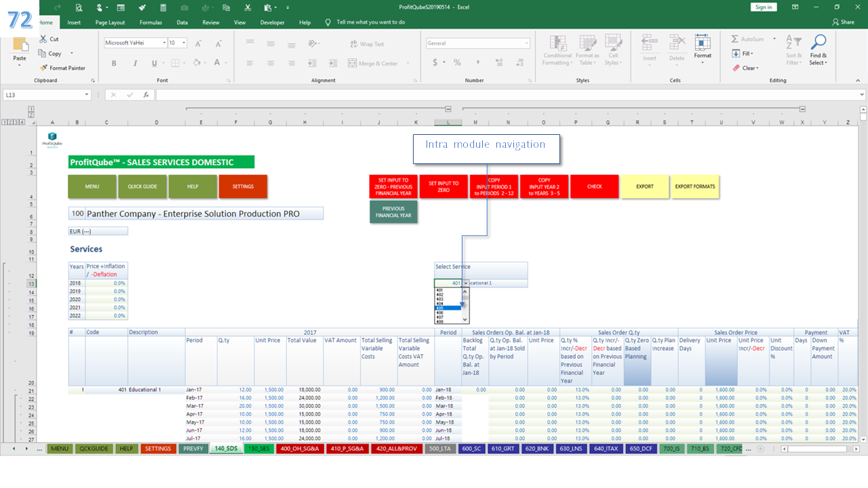Screen dimensions: 868x488
Task: Open the Fill dropdown in Editing group
Action: pos(744,54)
